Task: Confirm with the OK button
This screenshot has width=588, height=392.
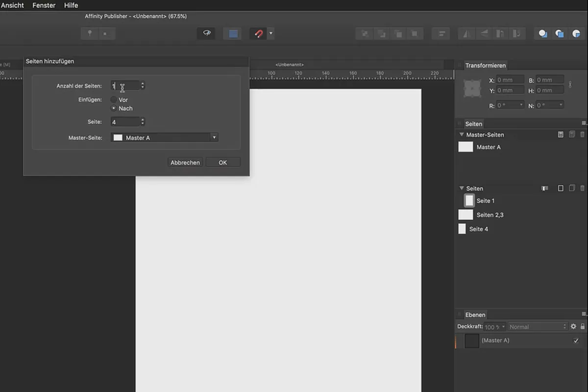Action: 223,162
